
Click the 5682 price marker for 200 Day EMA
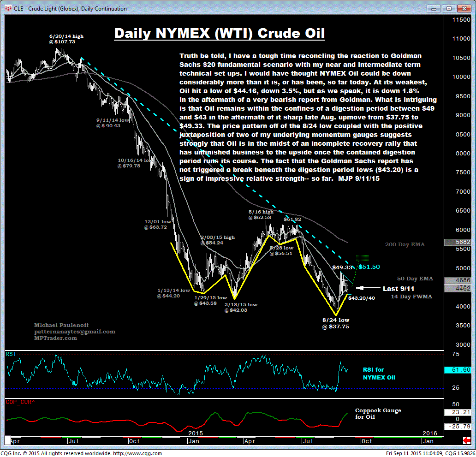[459, 242]
